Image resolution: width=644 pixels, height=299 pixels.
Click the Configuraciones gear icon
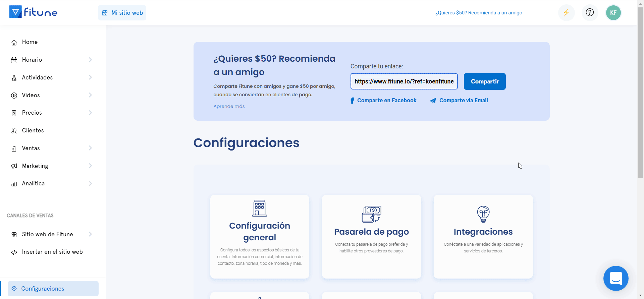coord(14,289)
